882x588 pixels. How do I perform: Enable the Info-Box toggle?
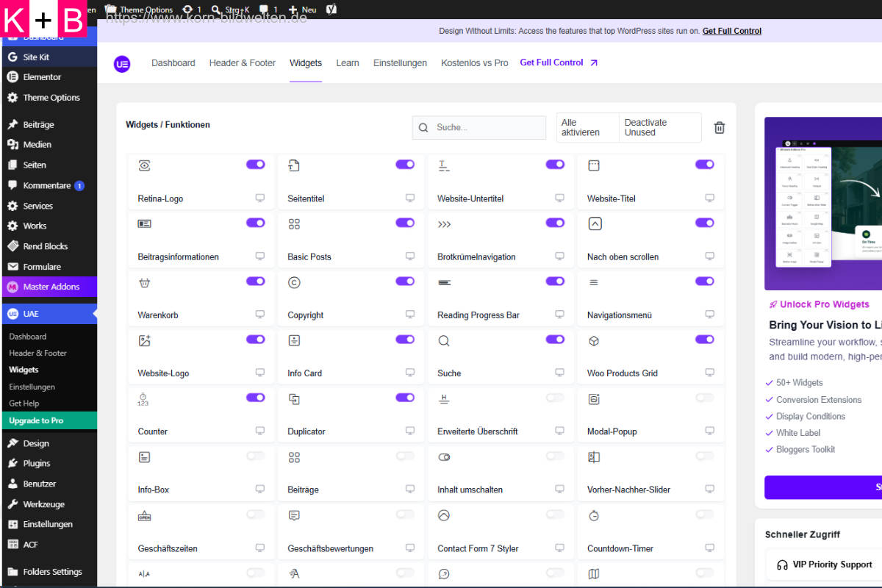tap(256, 456)
